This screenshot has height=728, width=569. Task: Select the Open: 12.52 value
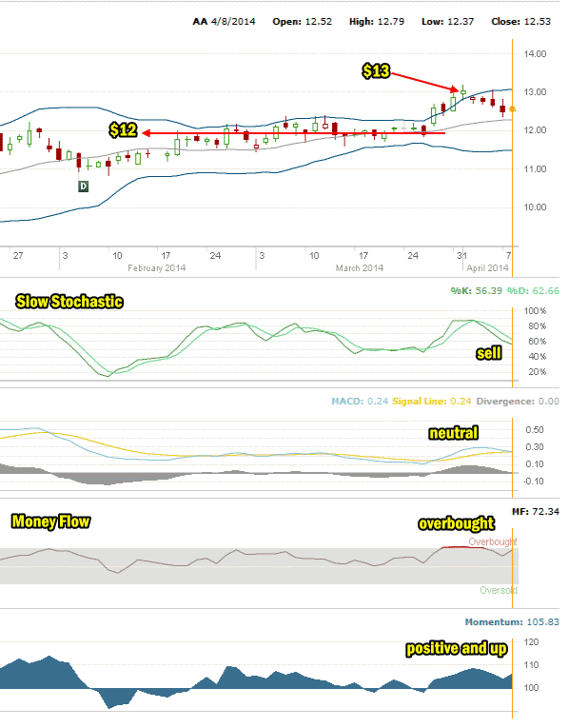pos(303,21)
